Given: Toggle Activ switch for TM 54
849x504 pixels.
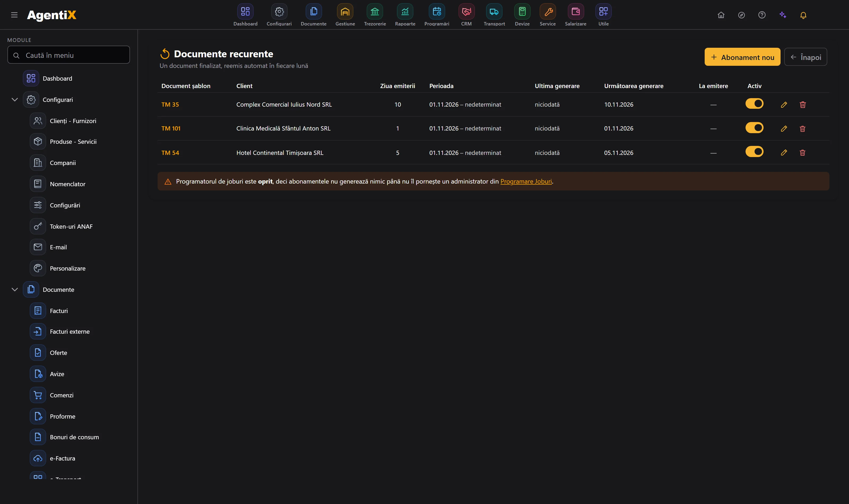Looking at the screenshot, I should coord(754,151).
